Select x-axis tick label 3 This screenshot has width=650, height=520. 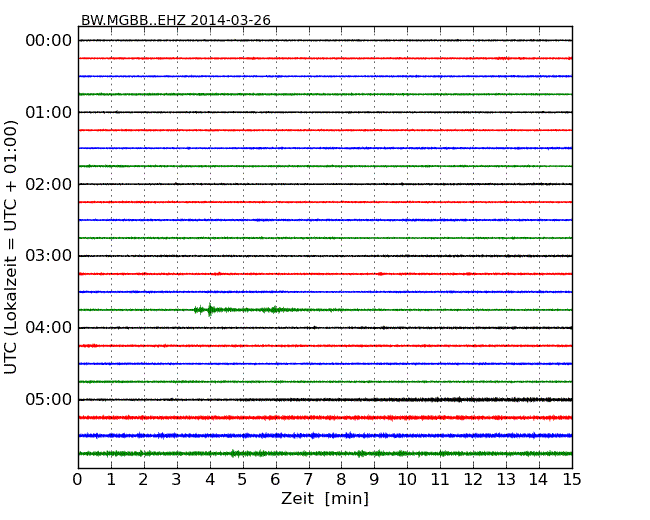[x=177, y=480]
